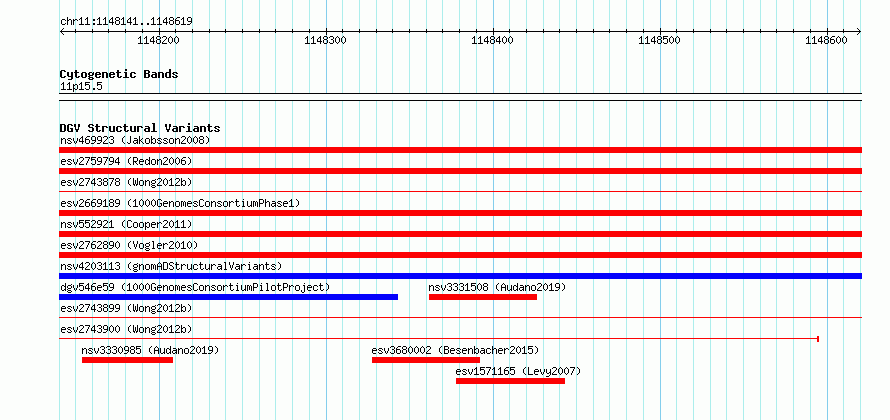Screen dimensions: 890x420
Task: Open nsv4203113 (gnomADStructuralVariants) label
Action: tap(171, 266)
